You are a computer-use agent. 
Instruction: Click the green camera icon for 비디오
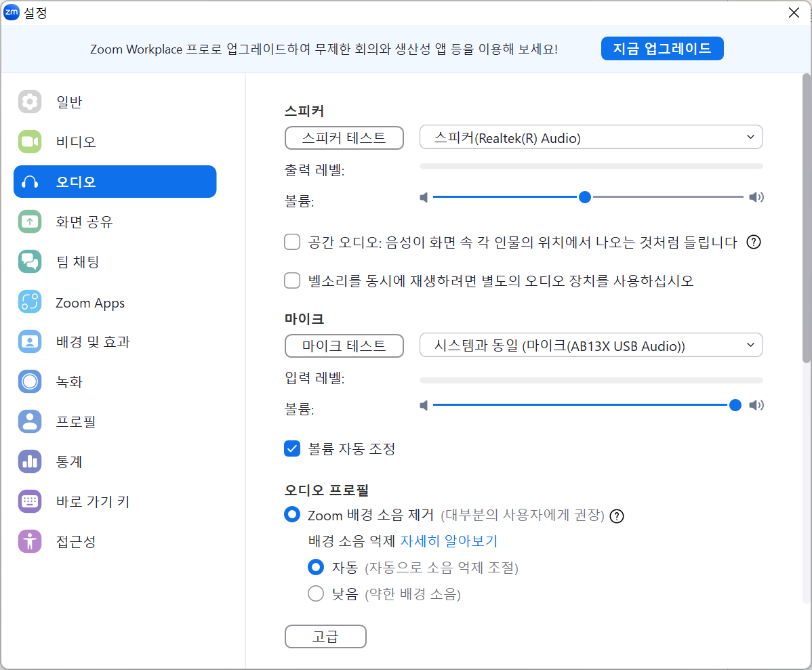pyautogui.click(x=30, y=142)
